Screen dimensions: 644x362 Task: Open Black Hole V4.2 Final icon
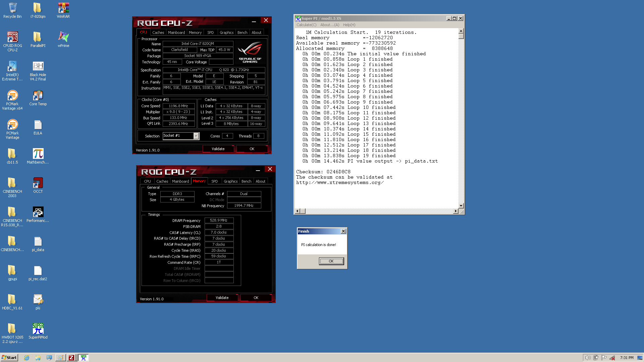pos(38,71)
